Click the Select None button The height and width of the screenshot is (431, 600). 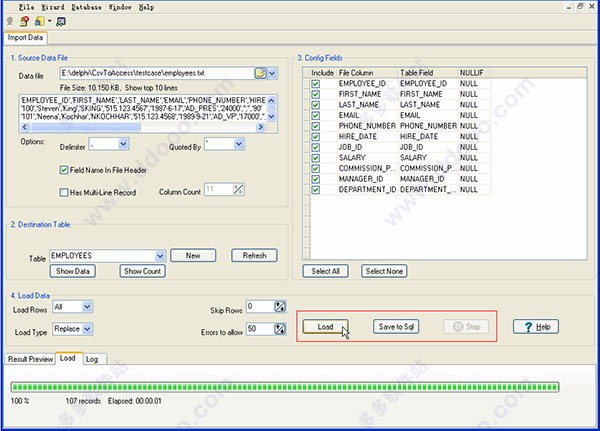[384, 271]
